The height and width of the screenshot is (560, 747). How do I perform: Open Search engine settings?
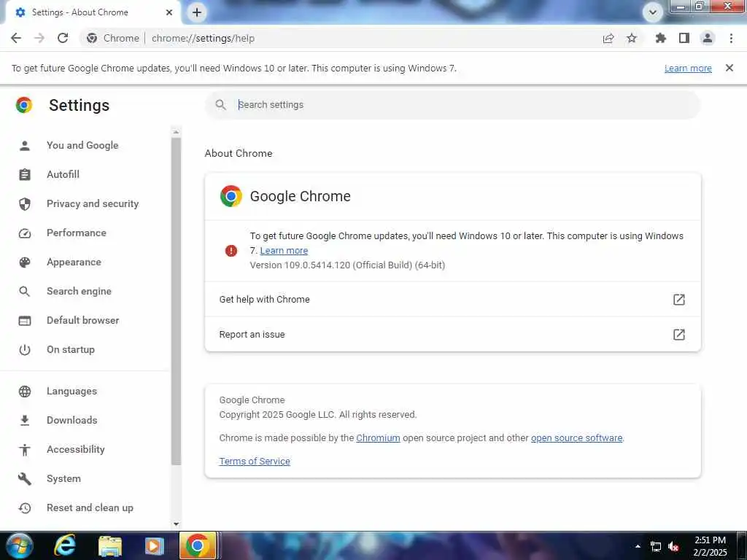coord(79,291)
